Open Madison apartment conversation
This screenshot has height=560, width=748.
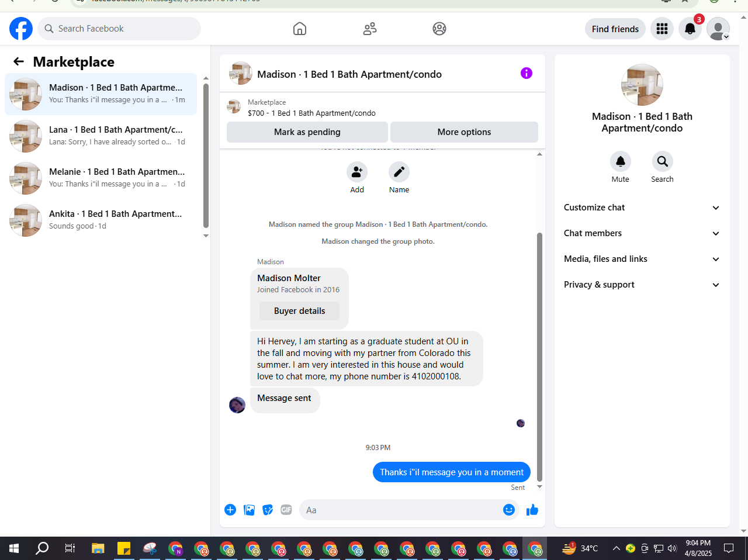(x=101, y=94)
